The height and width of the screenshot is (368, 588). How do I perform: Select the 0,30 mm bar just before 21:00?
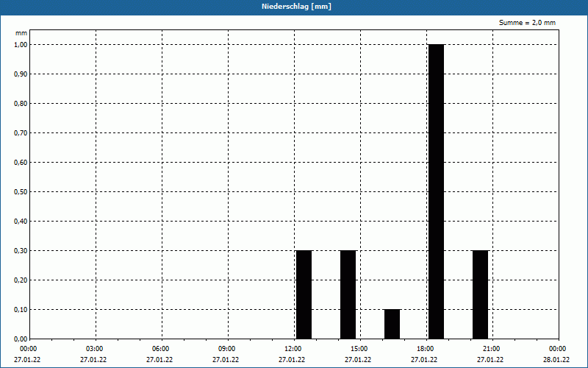(x=481, y=295)
